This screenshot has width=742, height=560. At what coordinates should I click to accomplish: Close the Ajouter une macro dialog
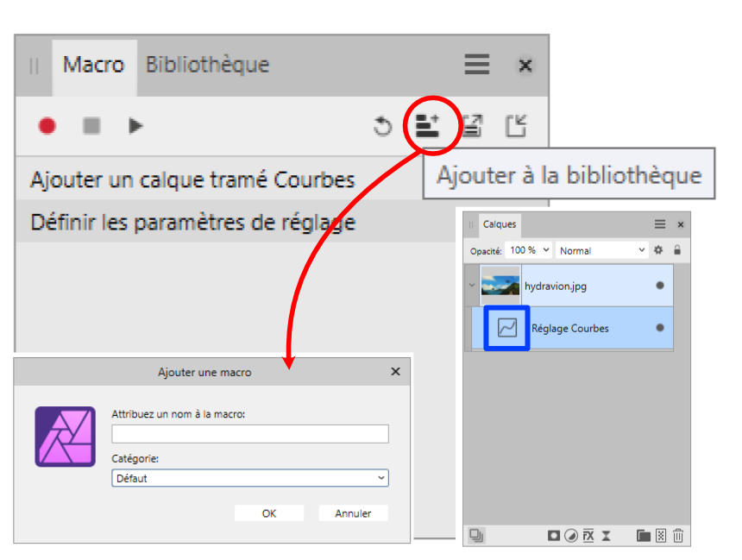tap(396, 372)
